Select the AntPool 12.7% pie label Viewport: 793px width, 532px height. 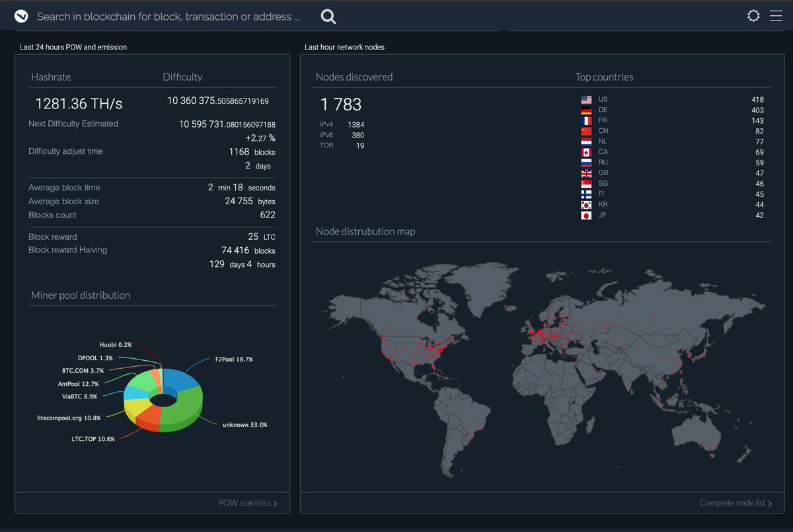click(x=78, y=384)
